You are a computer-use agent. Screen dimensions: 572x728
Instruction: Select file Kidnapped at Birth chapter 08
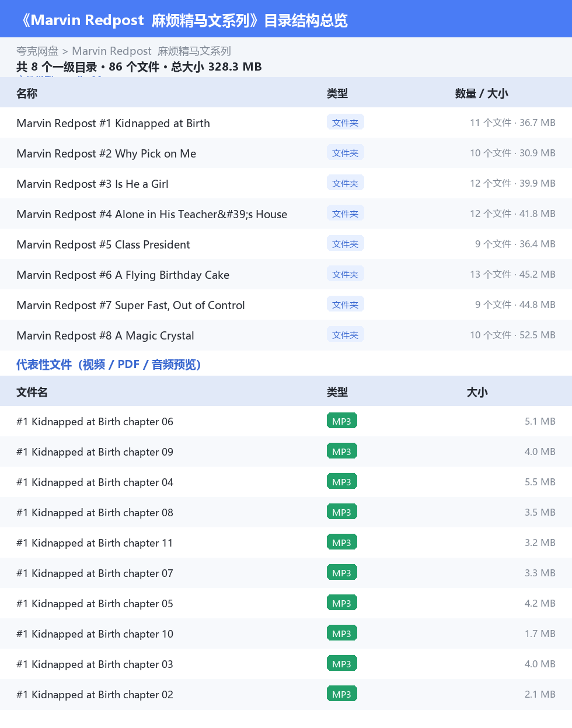(x=95, y=513)
